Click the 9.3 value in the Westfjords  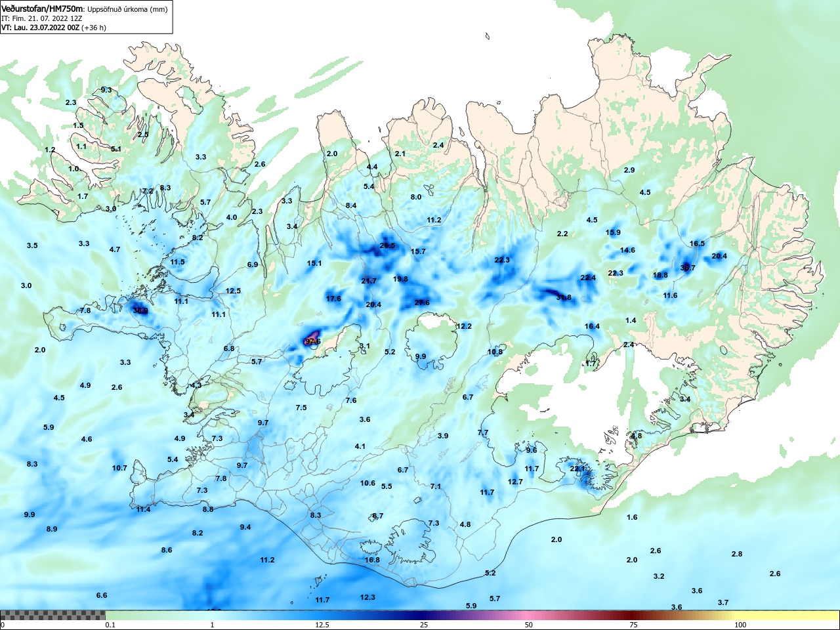coord(106,90)
